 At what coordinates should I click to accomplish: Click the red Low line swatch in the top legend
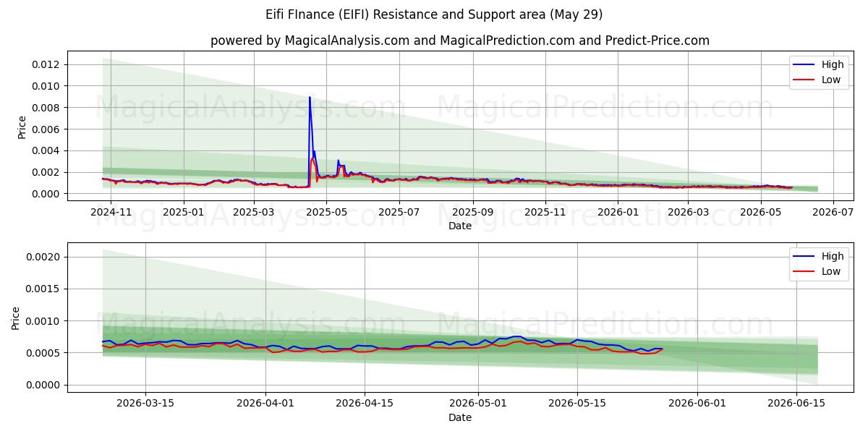[x=804, y=80]
